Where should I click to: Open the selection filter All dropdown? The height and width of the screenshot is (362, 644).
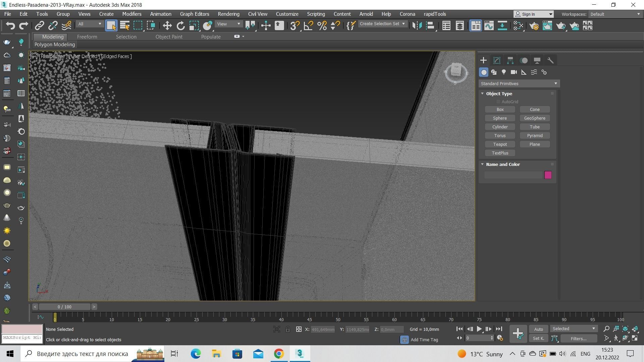pos(90,24)
